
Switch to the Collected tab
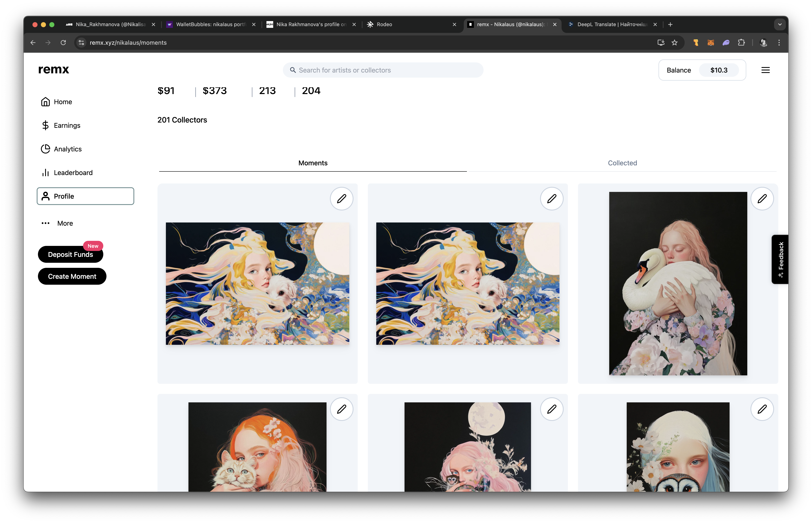click(622, 163)
